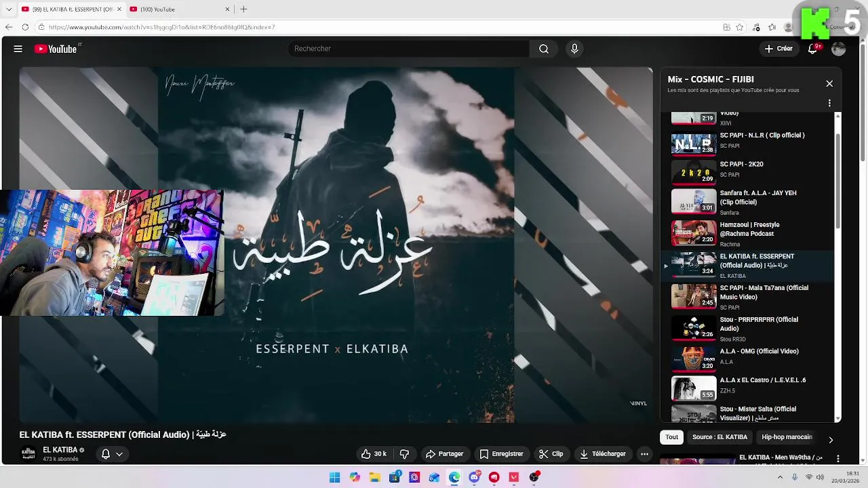Open the notifications bell in the header
The image size is (868, 488).
coord(812,49)
